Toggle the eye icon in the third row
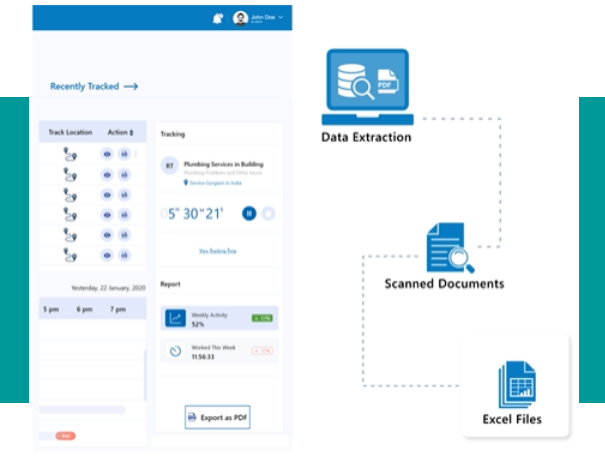 pos(107,194)
